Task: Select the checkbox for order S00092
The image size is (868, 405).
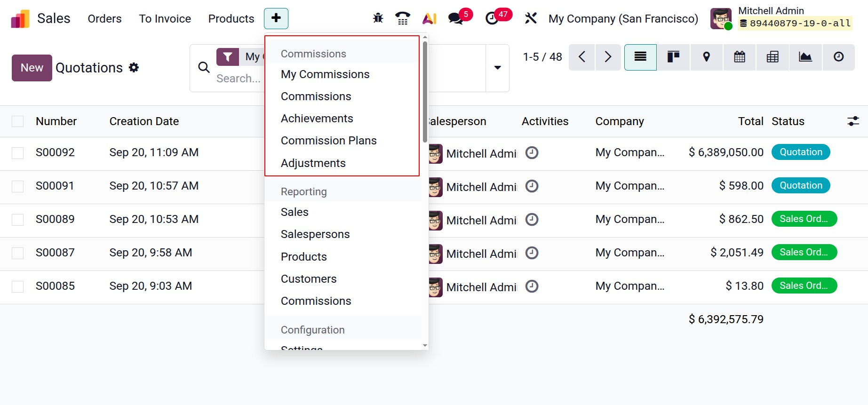Action: (18, 153)
